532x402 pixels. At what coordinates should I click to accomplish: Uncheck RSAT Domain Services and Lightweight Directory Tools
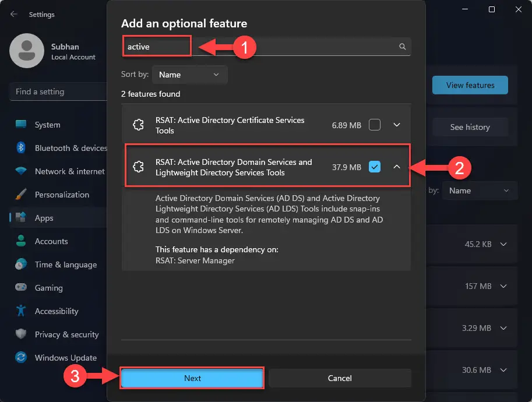click(x=375, y=166)
